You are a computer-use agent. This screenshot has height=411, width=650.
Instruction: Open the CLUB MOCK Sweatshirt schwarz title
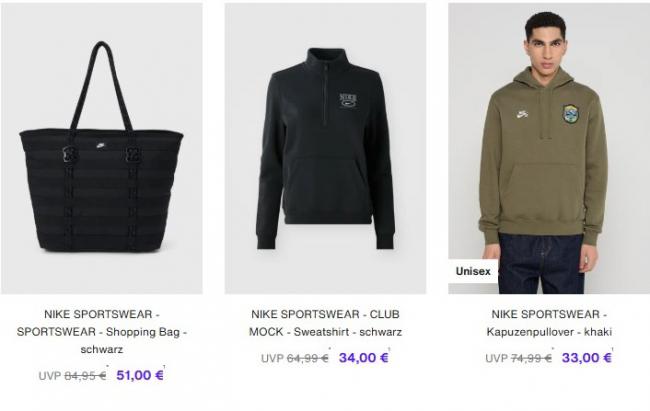(x=325, y=323)
